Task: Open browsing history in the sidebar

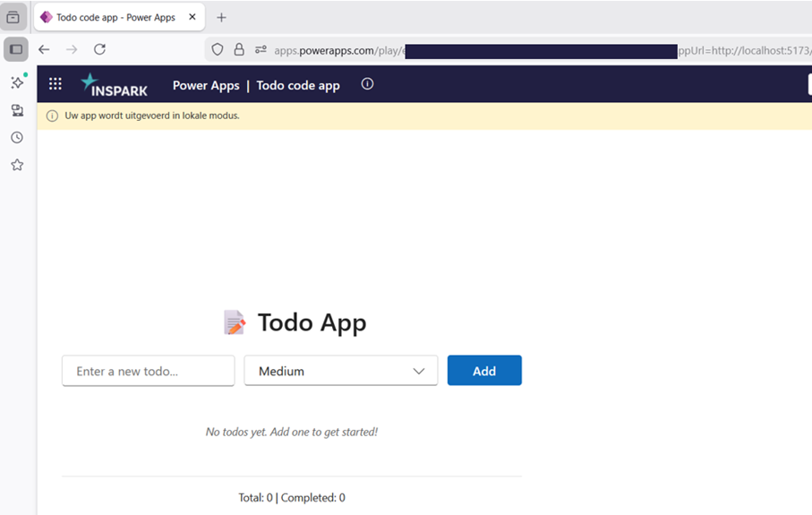Action: (17, 138)
